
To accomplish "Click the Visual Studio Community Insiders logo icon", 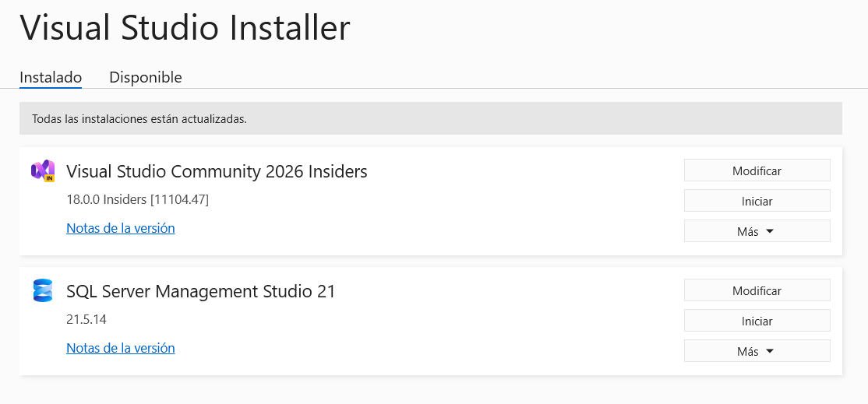I will click(42, 170).
